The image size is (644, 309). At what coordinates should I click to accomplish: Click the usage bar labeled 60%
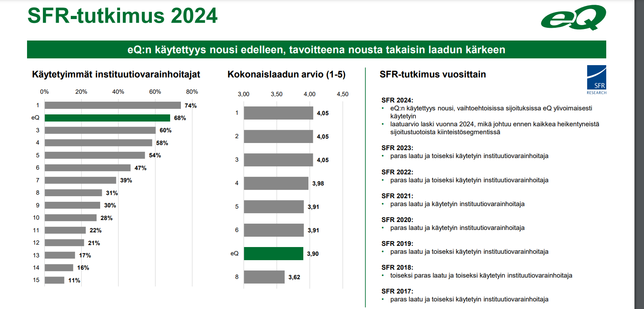[x=100, y=130]
